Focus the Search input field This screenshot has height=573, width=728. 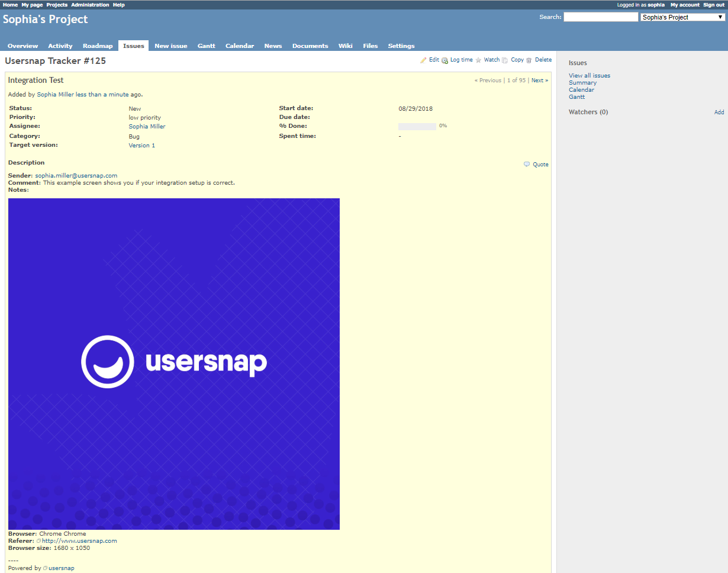[601, 17]
